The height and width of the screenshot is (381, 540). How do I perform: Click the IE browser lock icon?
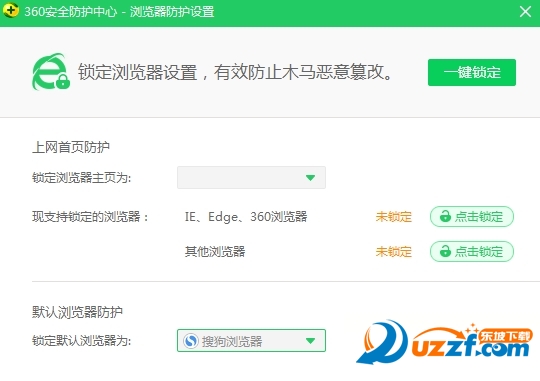point(51,72)
